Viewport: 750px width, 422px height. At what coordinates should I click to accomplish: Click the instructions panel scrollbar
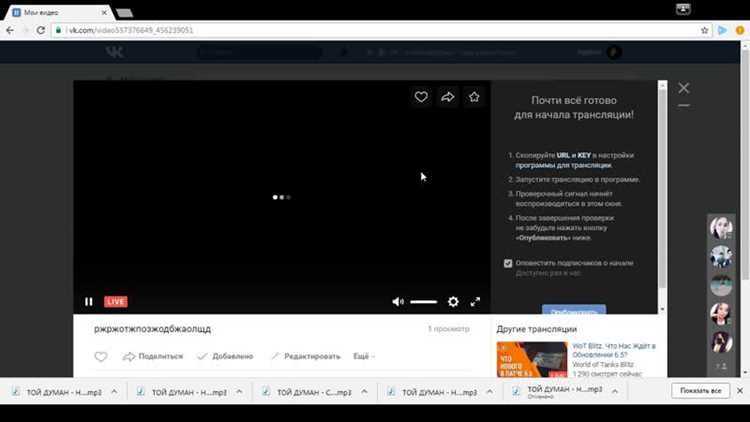(x=662, y=189)
